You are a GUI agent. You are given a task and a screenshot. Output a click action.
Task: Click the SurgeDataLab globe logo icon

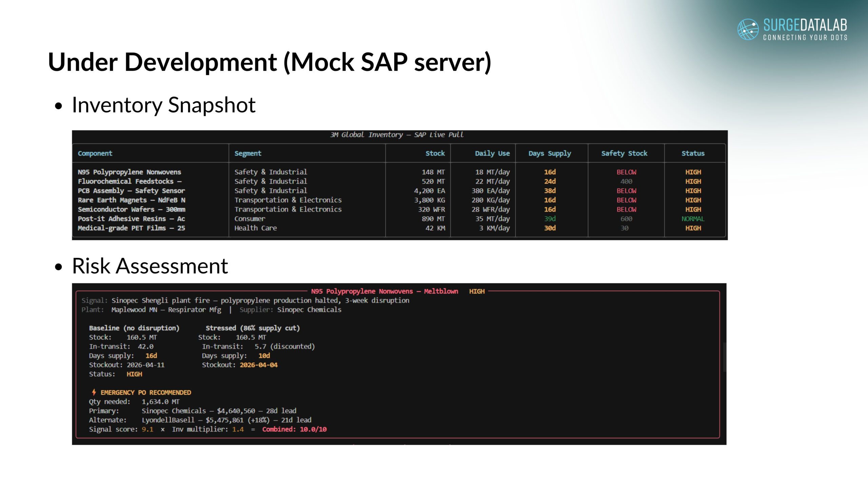tap(748, 29)
